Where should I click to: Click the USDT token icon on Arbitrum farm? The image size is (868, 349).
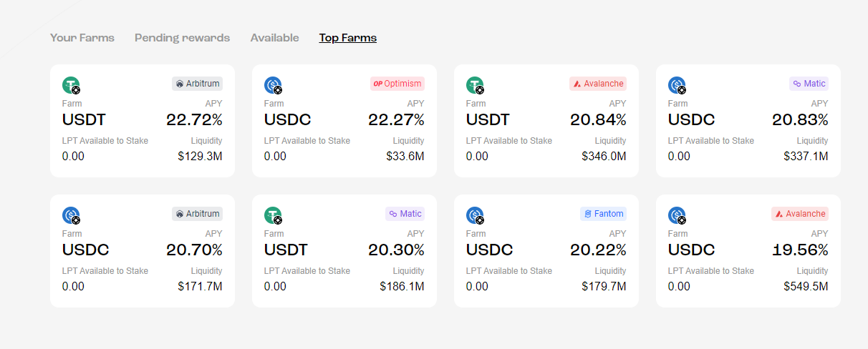(x=70, y=85)
